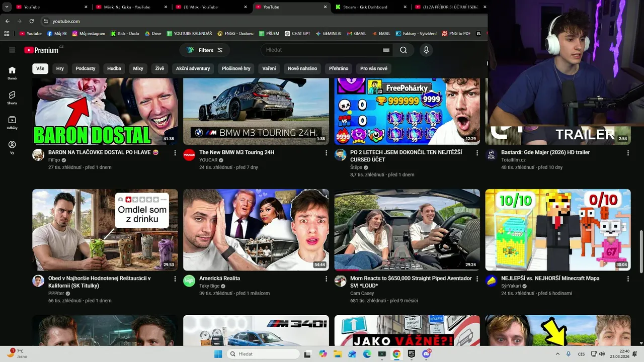Open Taky Bige channel avatar
The width and height of the screenshot is (644, 362).
(x=189, y=281)
